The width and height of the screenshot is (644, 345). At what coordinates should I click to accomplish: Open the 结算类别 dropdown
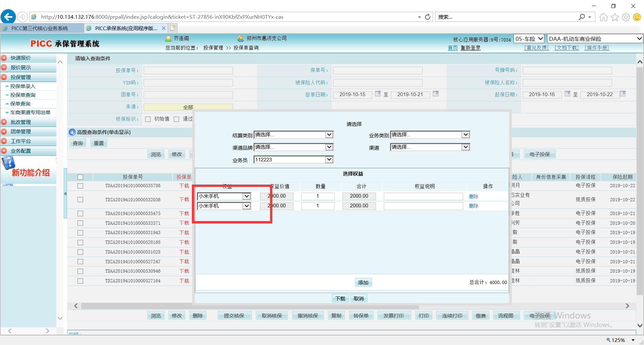329,135
